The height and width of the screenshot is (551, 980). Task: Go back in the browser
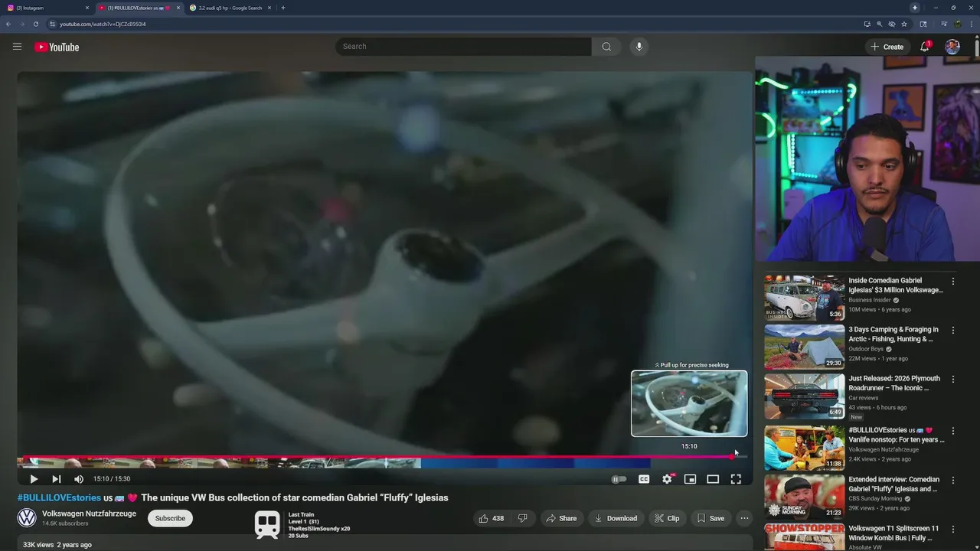[8, 24]
